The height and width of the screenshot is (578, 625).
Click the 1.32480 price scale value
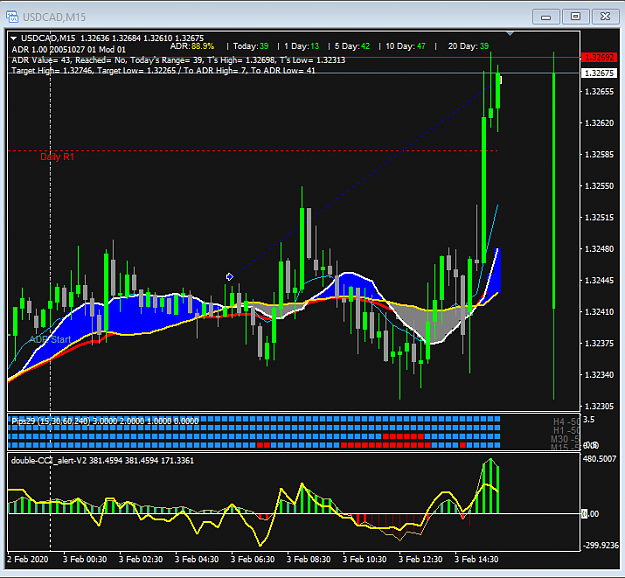pyautogui.click(x=599, y=249)
